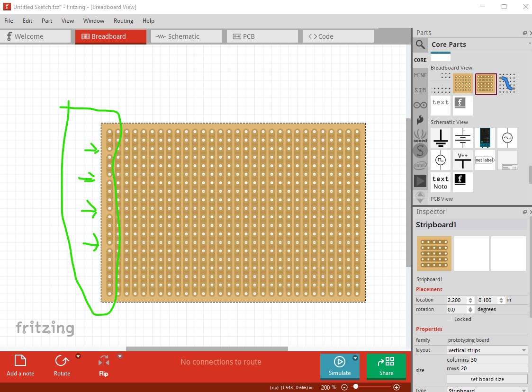
Task: Open the parts search magnifier
Action: 420,45
